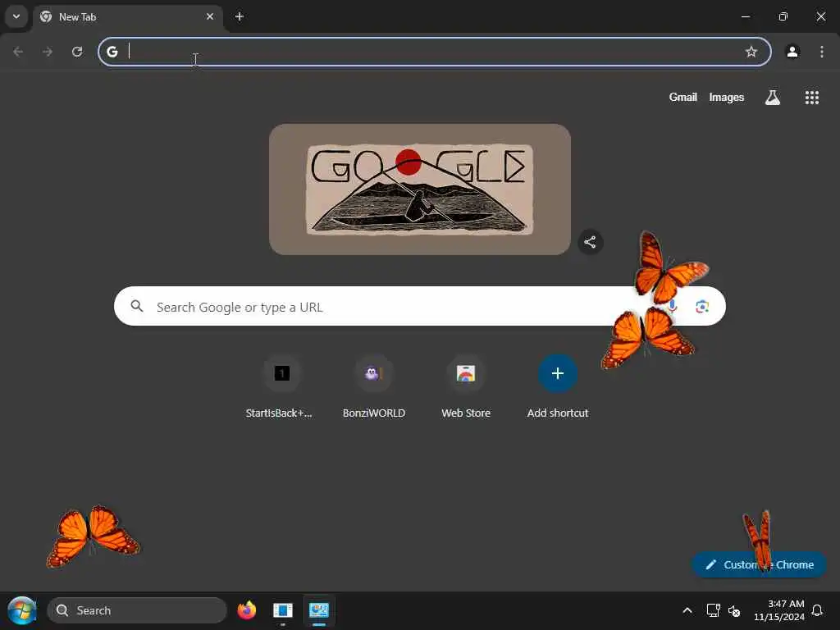Viewport: 840px width, 630px height.
Task: Open the tab search dropdown arrow
Action: point(16,16)
